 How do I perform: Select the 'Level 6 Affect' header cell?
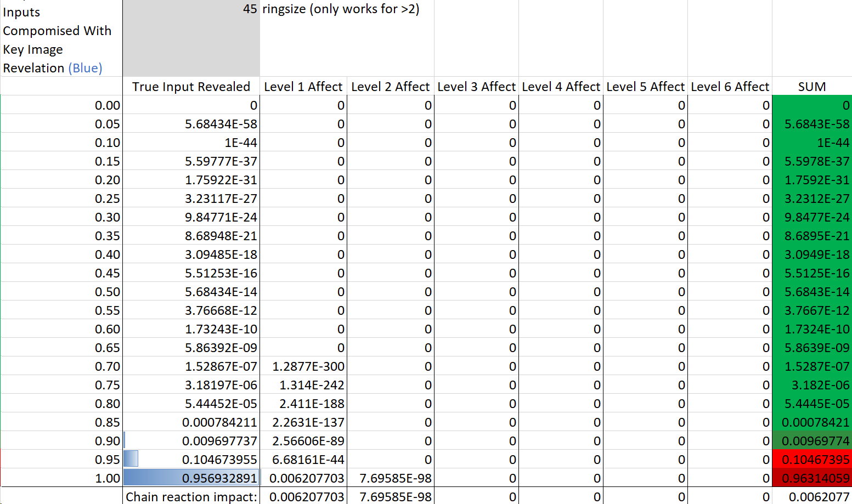point(730,86)
